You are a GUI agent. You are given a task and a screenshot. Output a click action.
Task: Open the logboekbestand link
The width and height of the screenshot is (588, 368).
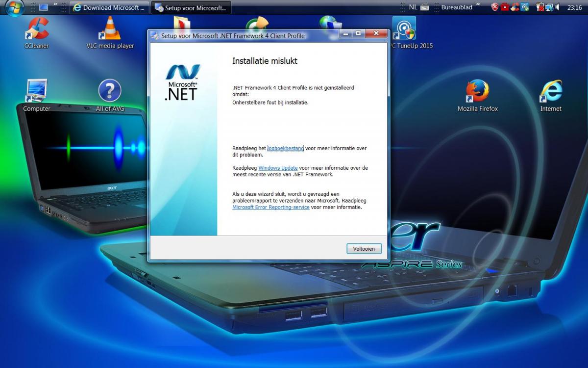pos(286,148)
